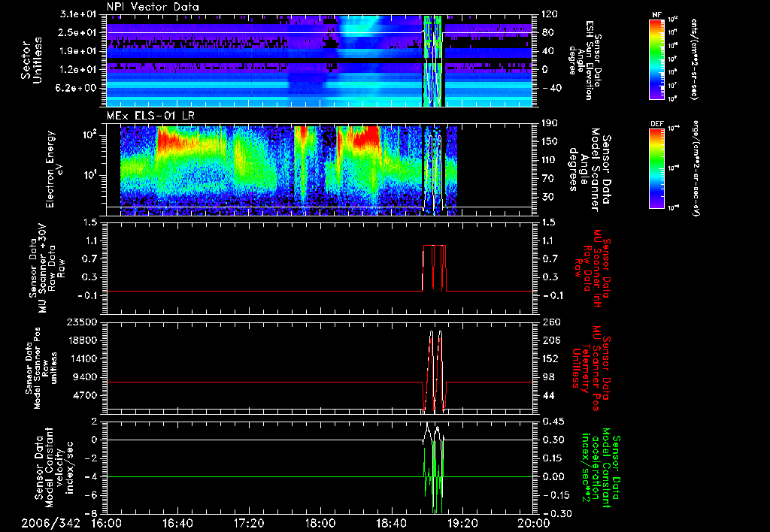Click the "ergs/(cm**2-sr-sec-eV)" color bar units
The height and width of the screenshot is (532, 770).
[x=696, y=168]
